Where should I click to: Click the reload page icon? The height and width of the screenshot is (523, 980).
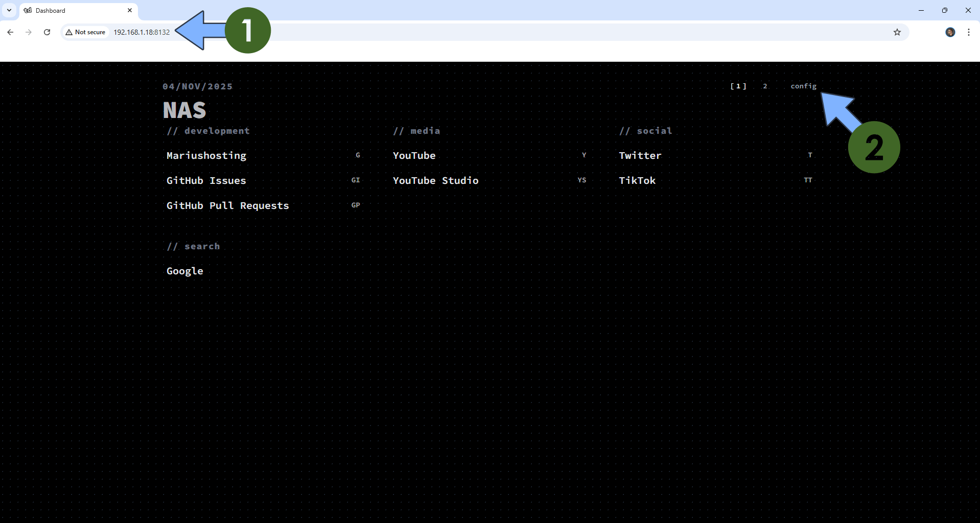click(x=46, y=32)
